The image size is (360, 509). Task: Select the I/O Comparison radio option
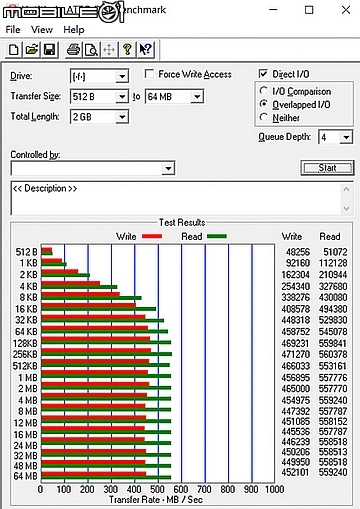coord(264,91)
